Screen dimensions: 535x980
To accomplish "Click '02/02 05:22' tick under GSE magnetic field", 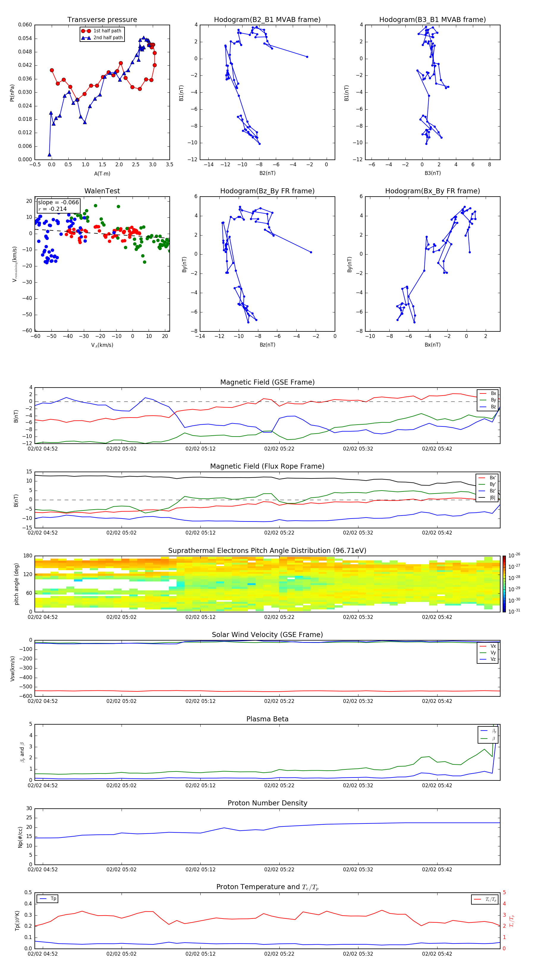I will [x=279, y=449].
